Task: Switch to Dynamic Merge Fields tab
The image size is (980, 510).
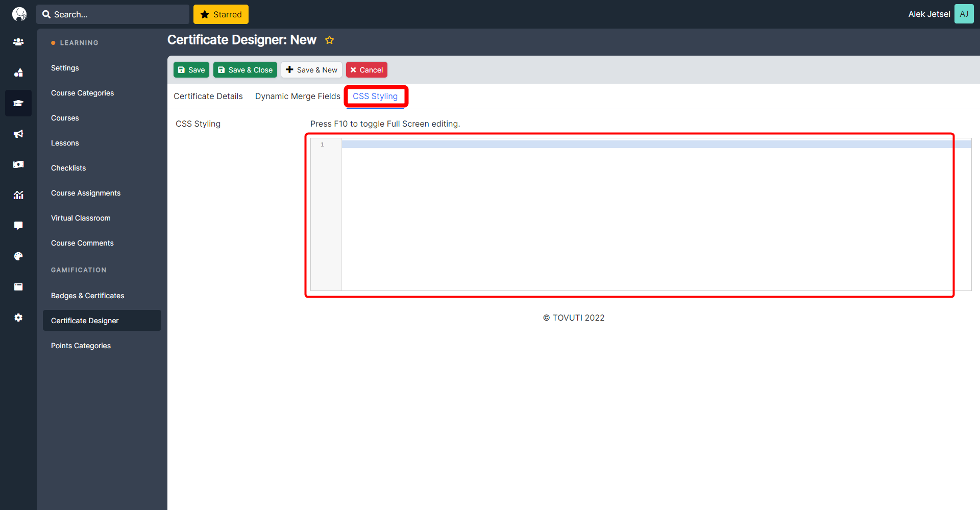Action: click(x=298, y=96)
